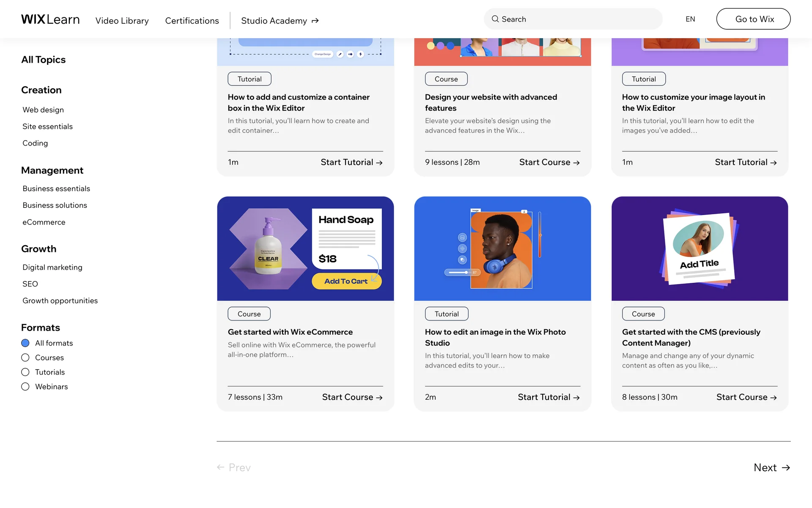The image size is (812, 508).
Task: Click into the Search input field
Action: click(579, 19)
